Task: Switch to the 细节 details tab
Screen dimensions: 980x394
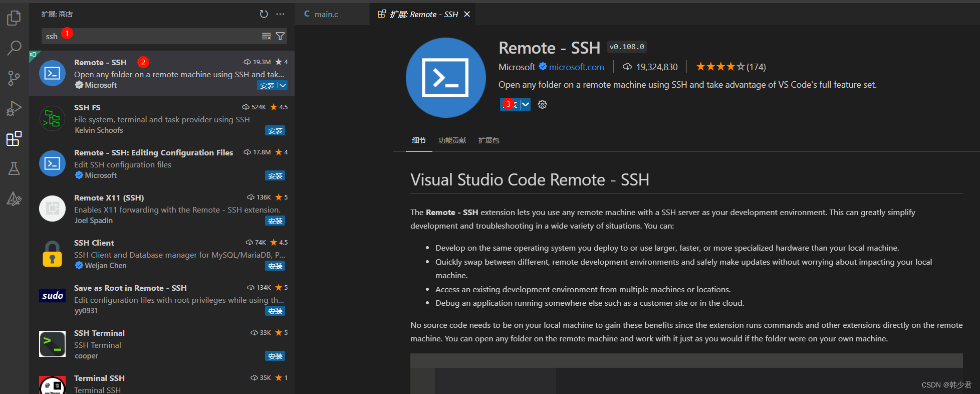Action: [419, 140]
